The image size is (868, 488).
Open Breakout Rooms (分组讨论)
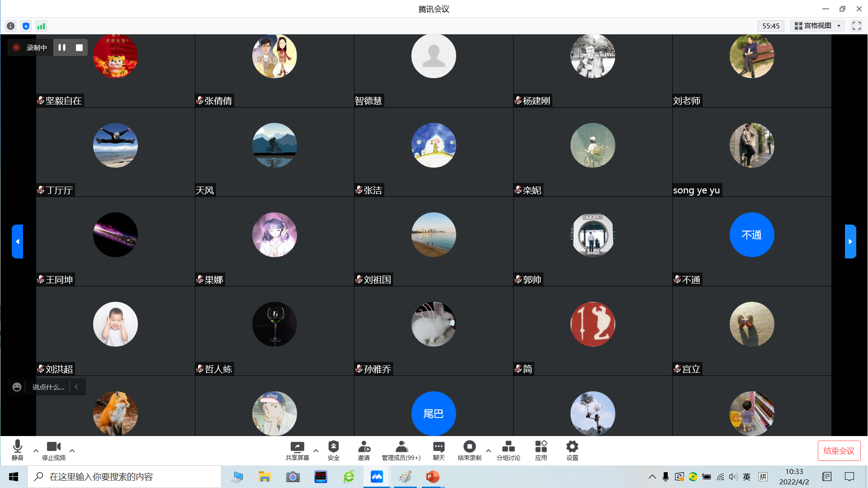[508, 450]
